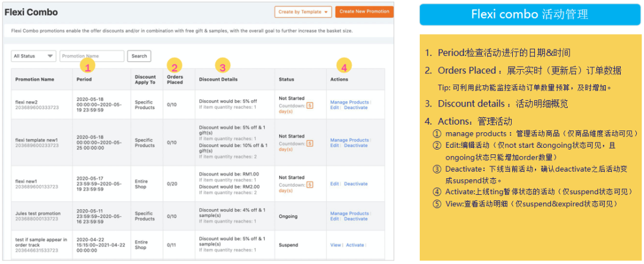Open the All Status filter dropdown

(33, 56)
